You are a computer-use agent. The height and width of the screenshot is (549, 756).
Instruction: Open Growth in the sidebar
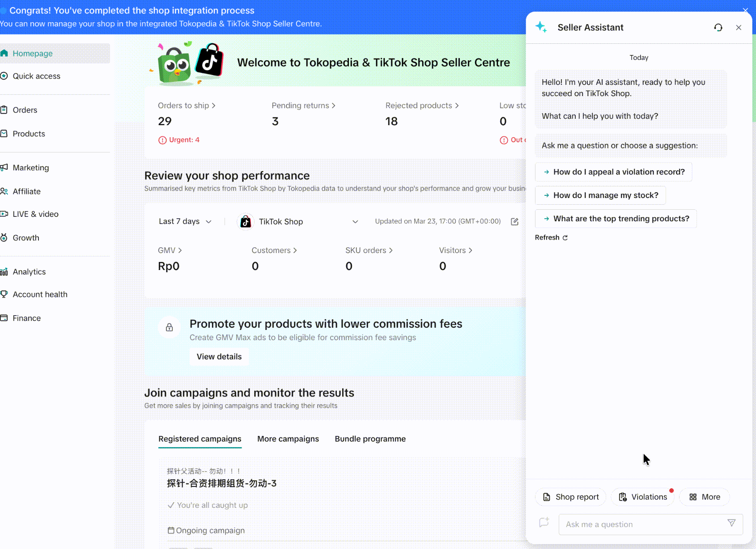tap(55, 238)
